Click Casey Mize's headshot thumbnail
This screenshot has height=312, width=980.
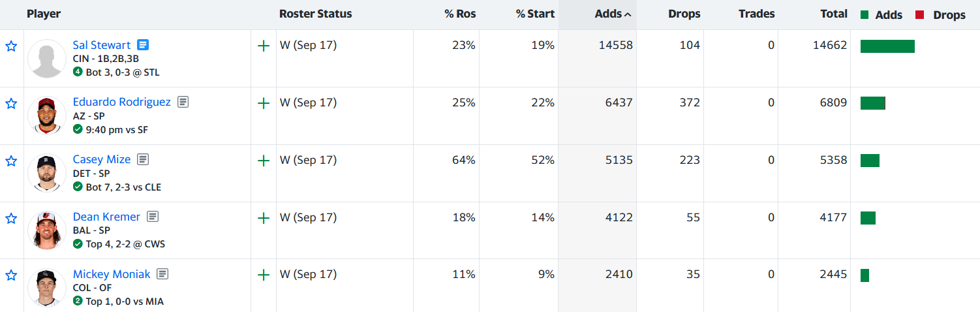(x=47, y=173)
